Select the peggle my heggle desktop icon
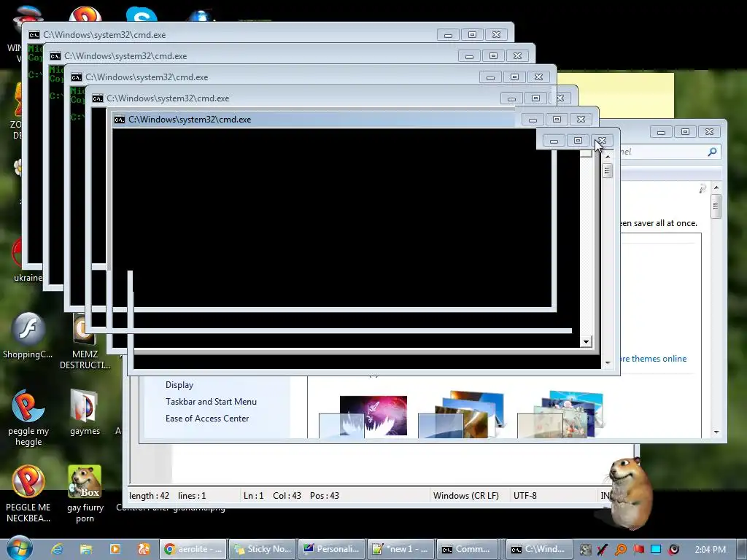 28,418
